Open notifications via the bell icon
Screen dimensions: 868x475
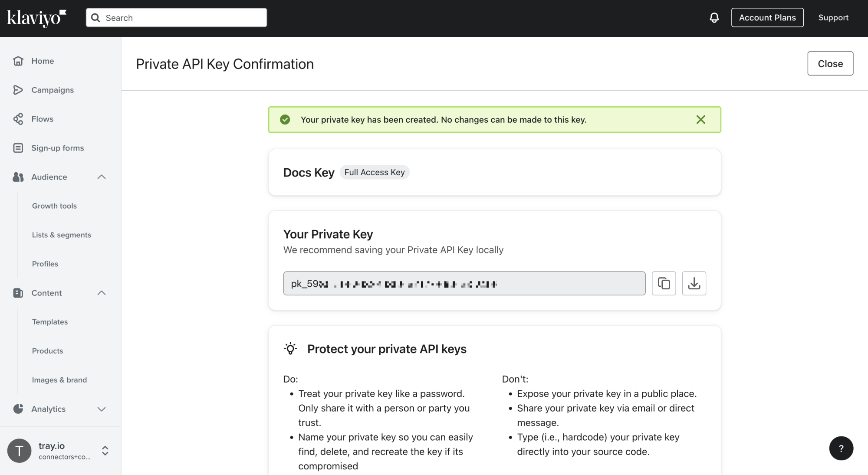point(714,17)
